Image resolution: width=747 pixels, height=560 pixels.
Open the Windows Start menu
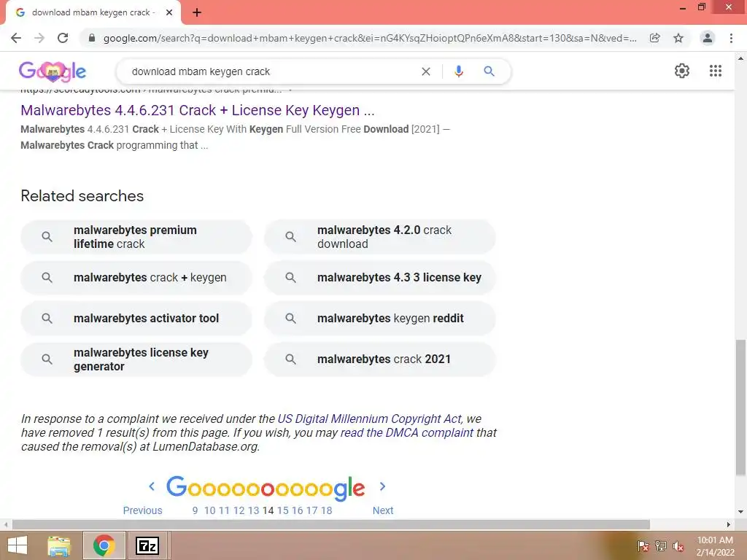pos(17,545)
